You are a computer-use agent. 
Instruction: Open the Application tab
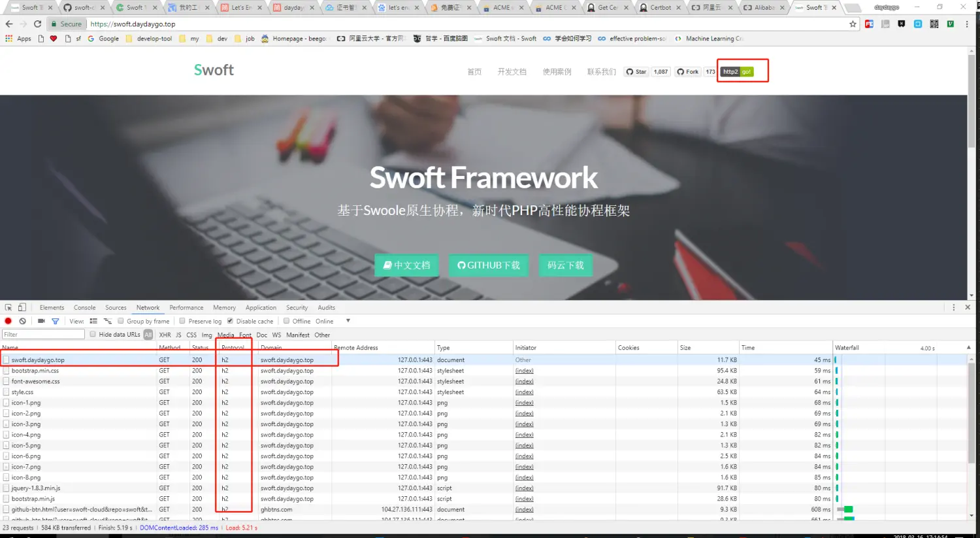click(261, 307)
